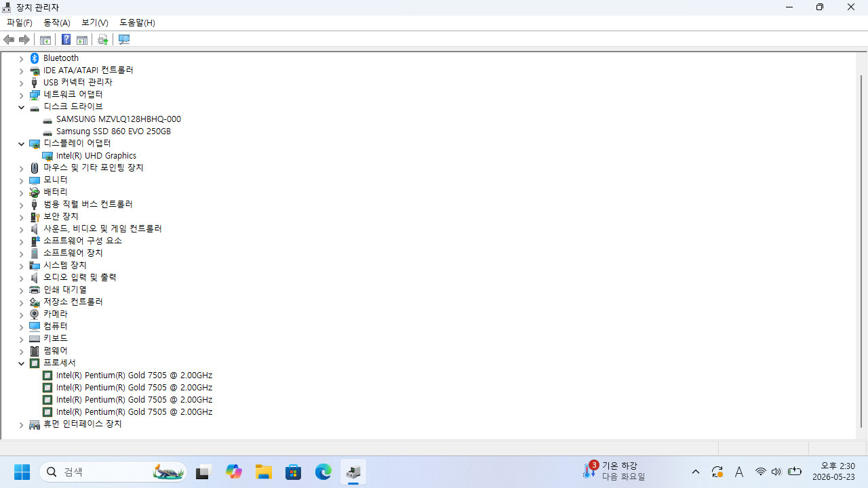This screenshot has height=488, width=868.
Task: Switch the IME language indicator A
Action: pos(739,472)
